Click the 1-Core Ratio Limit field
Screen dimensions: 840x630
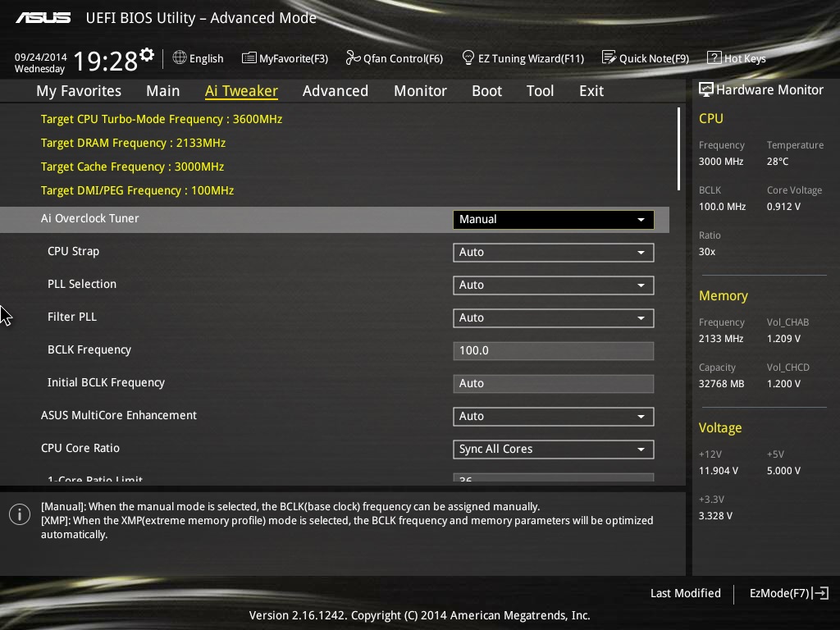coord(554,477)
